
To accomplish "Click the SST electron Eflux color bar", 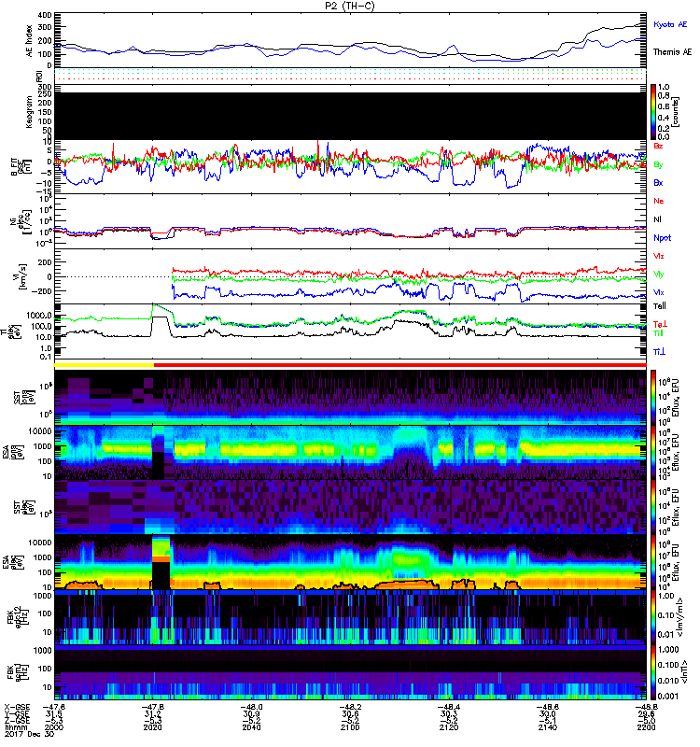I will pyautogui.click(x=653, y=507).
